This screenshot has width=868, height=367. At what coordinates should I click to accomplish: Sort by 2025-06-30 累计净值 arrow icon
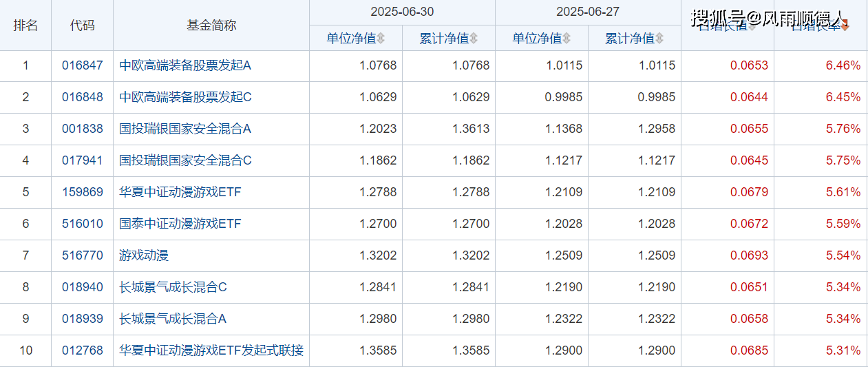point(474,39)
